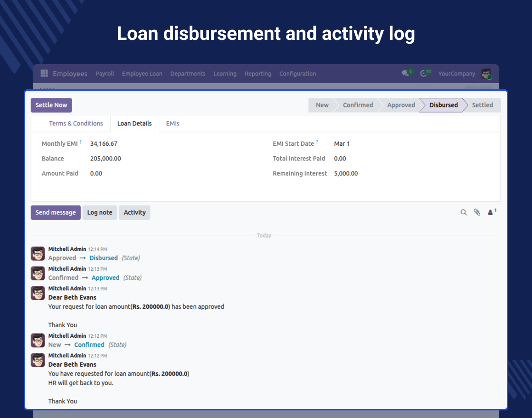Viewport: 532px width, 418px height.
Task: Open the Mitchell Admin user avatar menu
Action: tap(486, 74)
